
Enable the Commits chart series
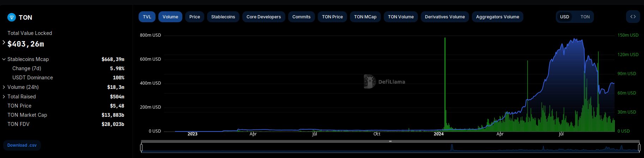[302, 17]
